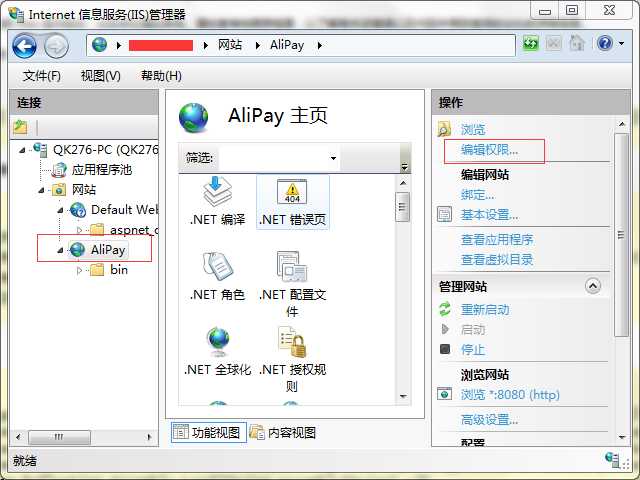Click the 停止 link
The width and height of the screenshot is (640, 480).
[x=473, y=349]
